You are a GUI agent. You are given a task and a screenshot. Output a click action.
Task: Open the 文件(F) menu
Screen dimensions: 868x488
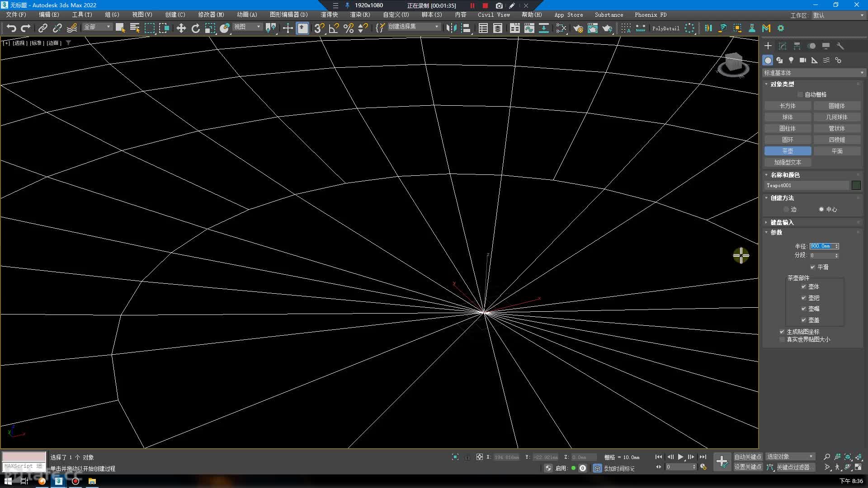(x=16, y=15)
